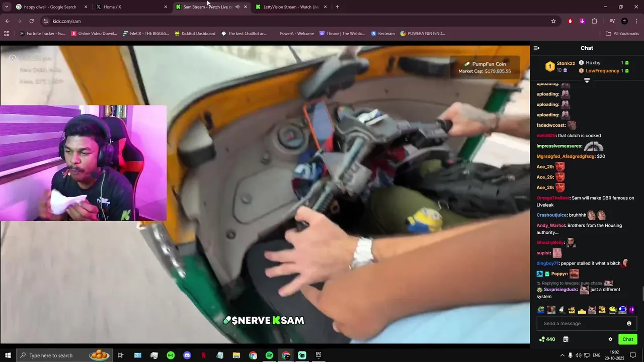Open Discord from the taskbar
The width and height of the screenshot is (644, 362).
tap(187, 355)
